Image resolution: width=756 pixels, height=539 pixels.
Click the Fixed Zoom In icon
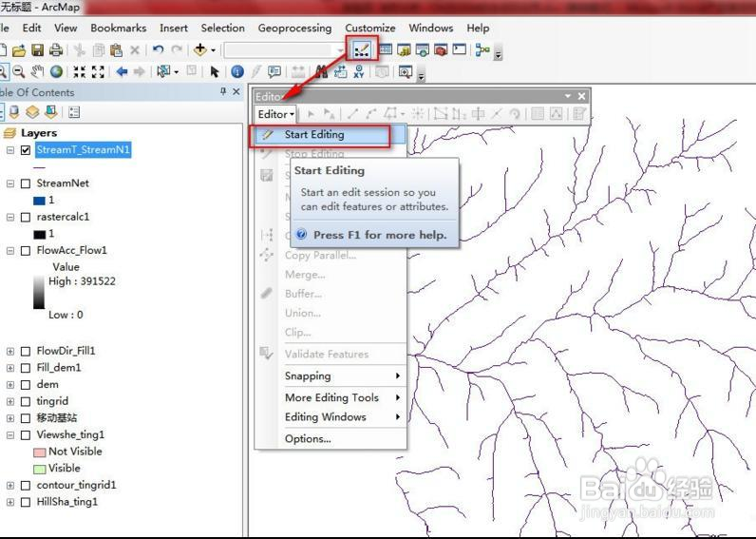80,72
